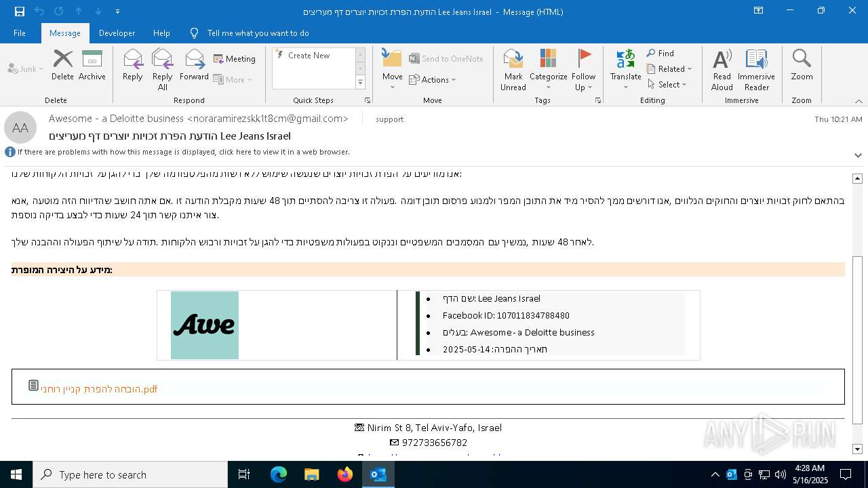Click the Nirim St 8 address line

pos(435,428)
